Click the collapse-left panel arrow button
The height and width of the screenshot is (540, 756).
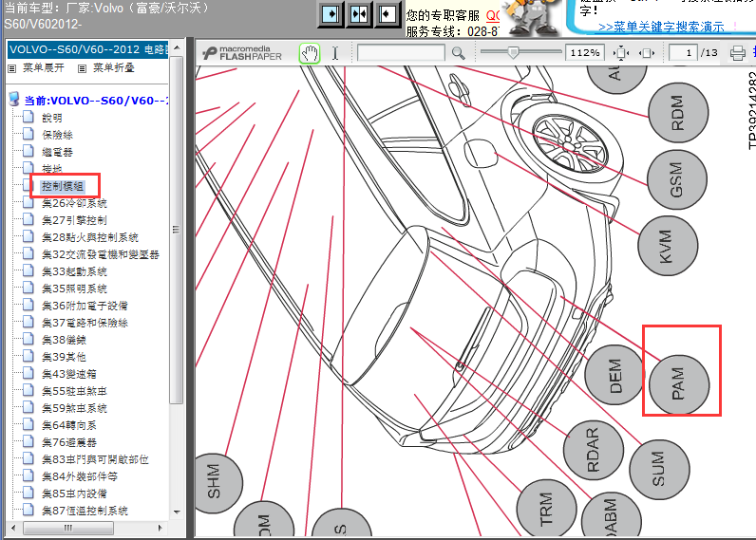point(331,14)
